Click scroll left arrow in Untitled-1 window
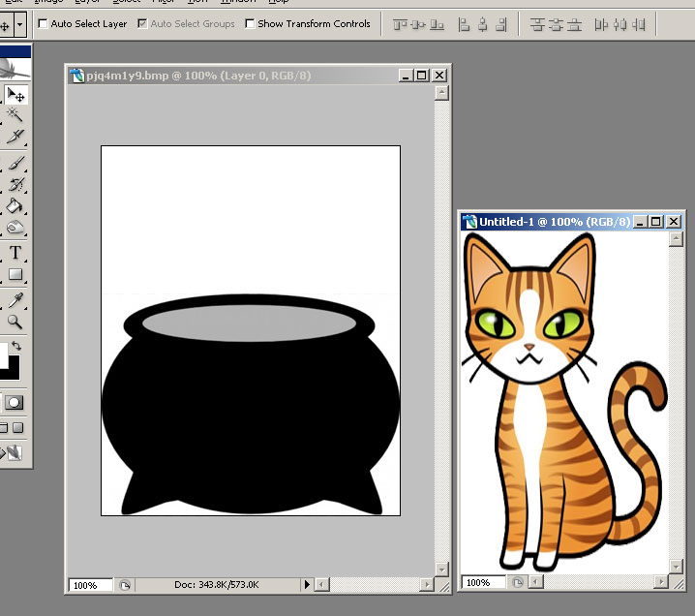 (x=536, y=581)
